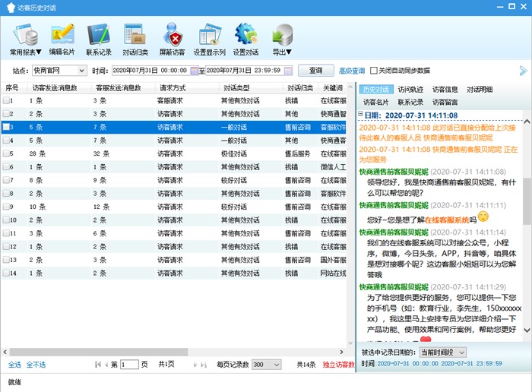Check the checkbox for row 5
This screenshot has width=532, height=392.
coord(6,153)
